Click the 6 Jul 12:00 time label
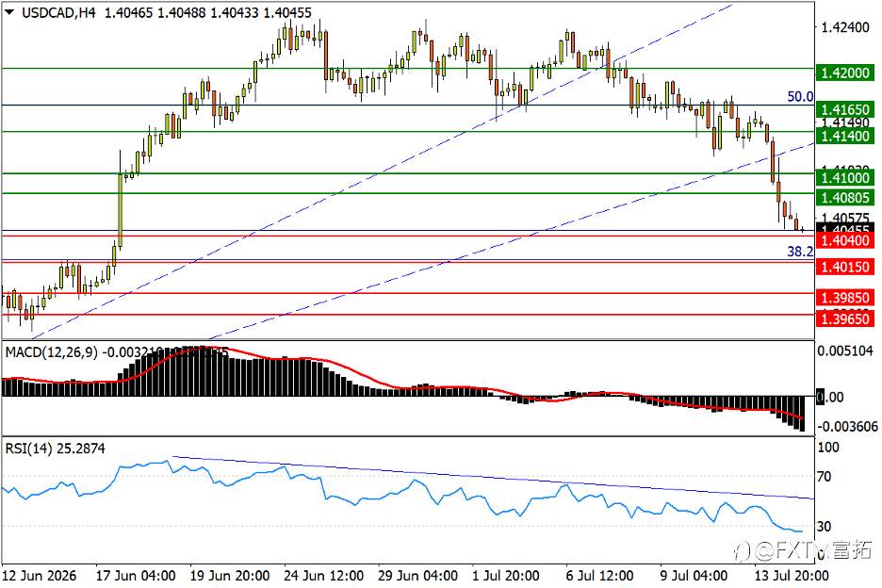 coord(599,576)
